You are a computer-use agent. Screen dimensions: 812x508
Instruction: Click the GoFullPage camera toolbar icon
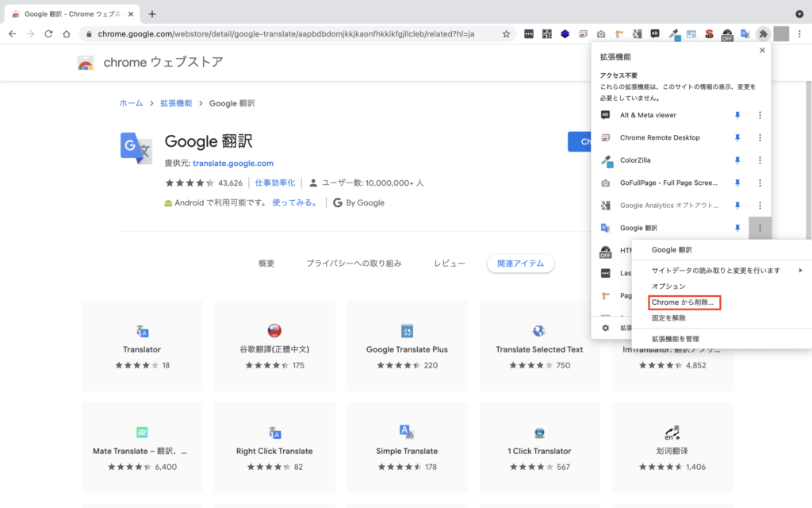tap(601, 34)
